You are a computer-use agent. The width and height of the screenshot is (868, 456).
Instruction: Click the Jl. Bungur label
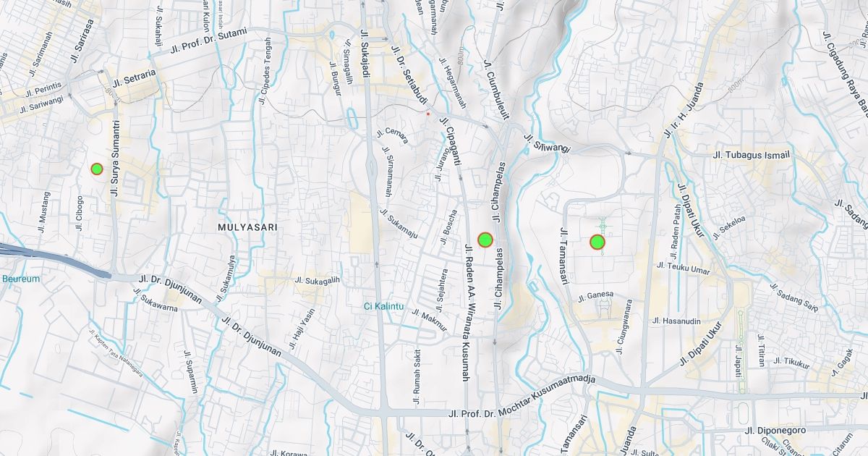[336, 78]
